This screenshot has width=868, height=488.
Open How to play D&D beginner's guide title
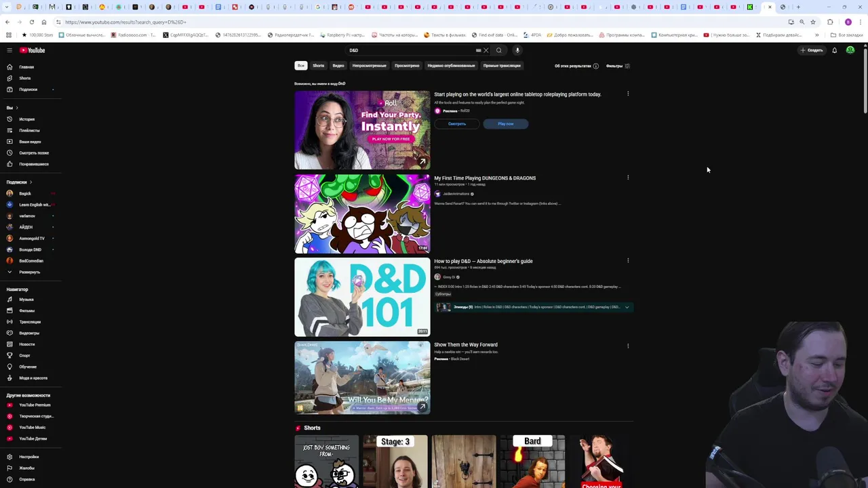click(x=484, y=261)
